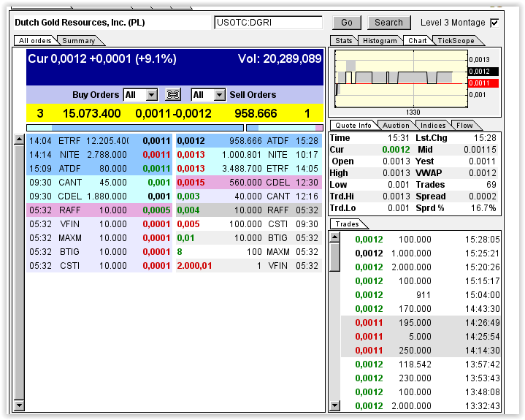Click the order book scroll-up arrow
The image size is (525, 420).
click(x=19, y=139)
